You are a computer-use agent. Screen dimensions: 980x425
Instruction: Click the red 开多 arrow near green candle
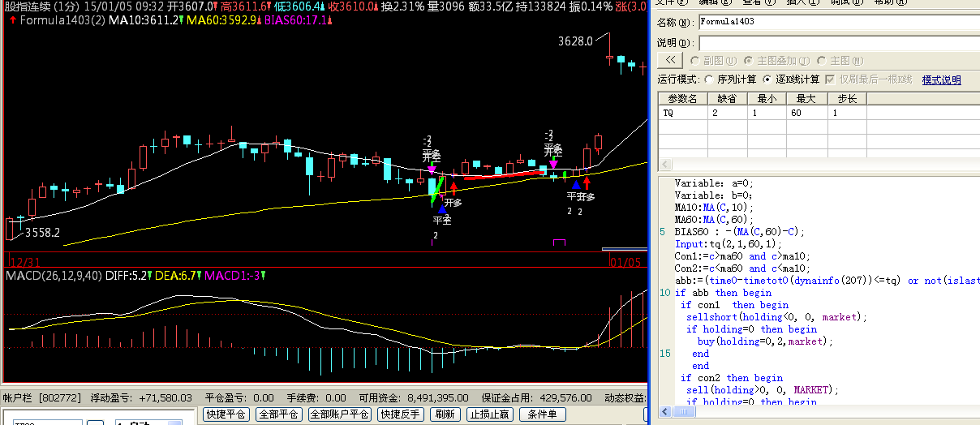pos(453,188)
